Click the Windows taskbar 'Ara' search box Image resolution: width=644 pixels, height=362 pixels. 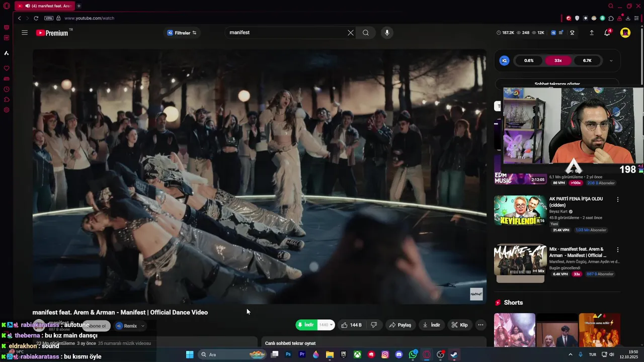tap(231, 354)
